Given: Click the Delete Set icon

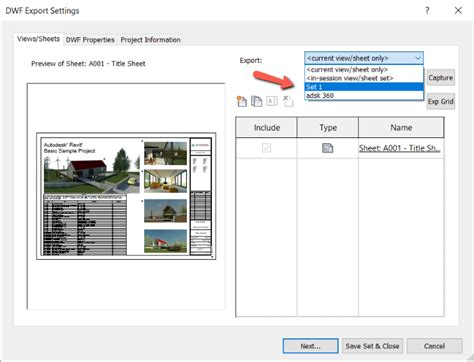Looking at the screenshot, I should (288, 101).
